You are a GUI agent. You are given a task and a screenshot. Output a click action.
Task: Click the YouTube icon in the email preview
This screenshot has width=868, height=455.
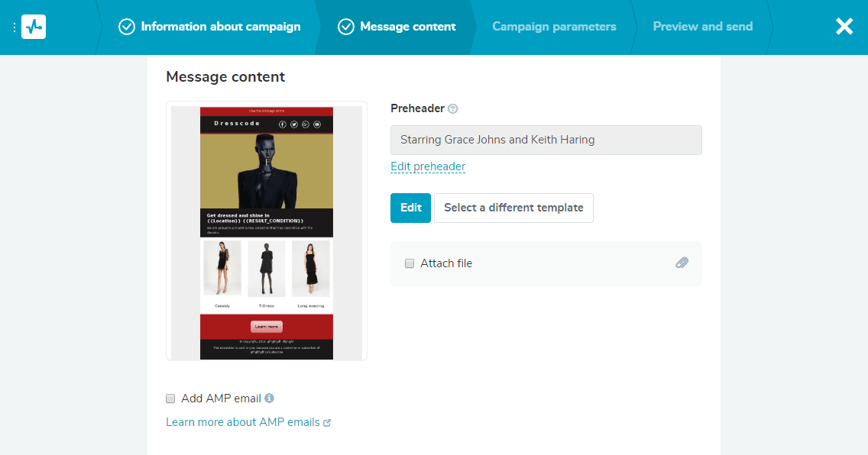(x=316, y=124)
